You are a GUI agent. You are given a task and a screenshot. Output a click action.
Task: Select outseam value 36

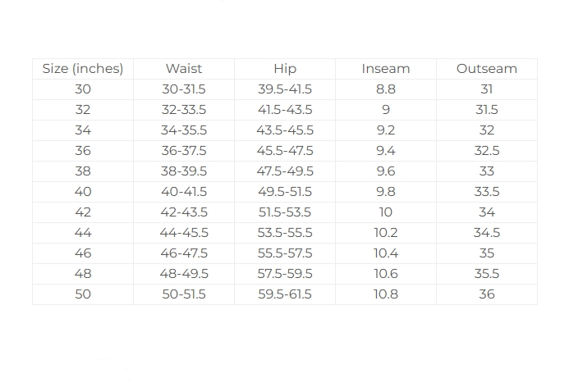coord(487,294)
